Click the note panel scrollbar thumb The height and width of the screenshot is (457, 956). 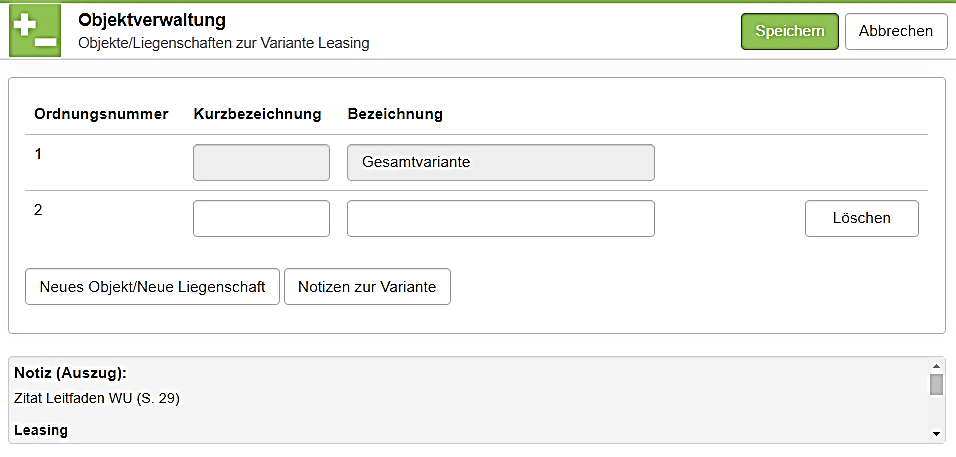tap(936, 385)
